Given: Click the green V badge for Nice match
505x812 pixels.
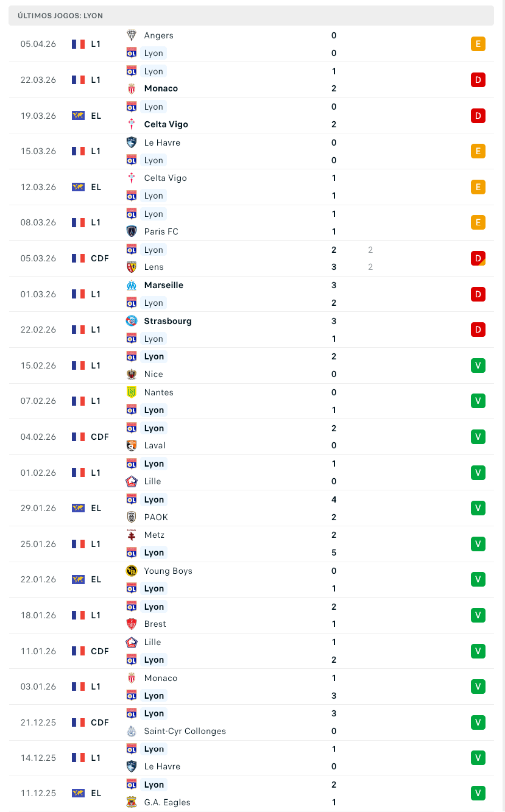Looking at the screenshot, I should point(478,365).
